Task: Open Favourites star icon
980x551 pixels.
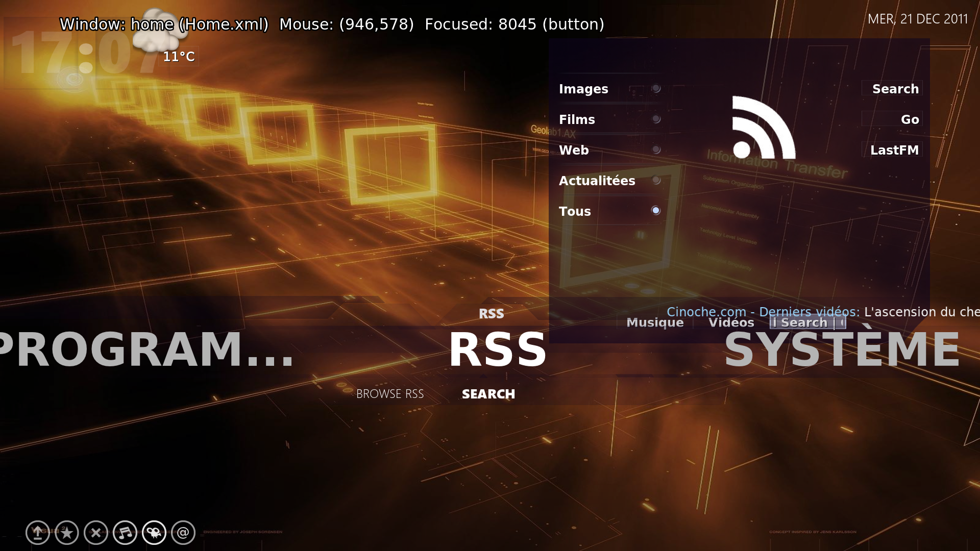Action: click(67, 533)
